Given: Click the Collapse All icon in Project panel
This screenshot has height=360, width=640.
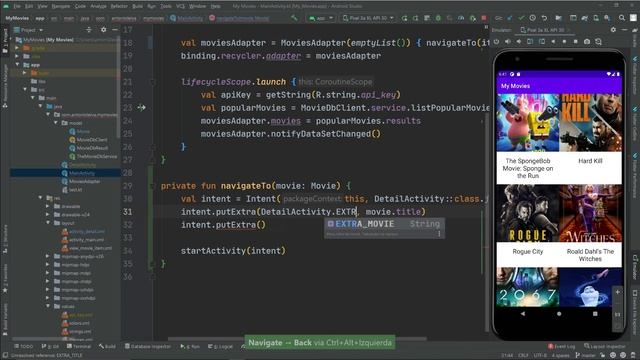Looking at the screenshot, I should (x=89, y=30).
